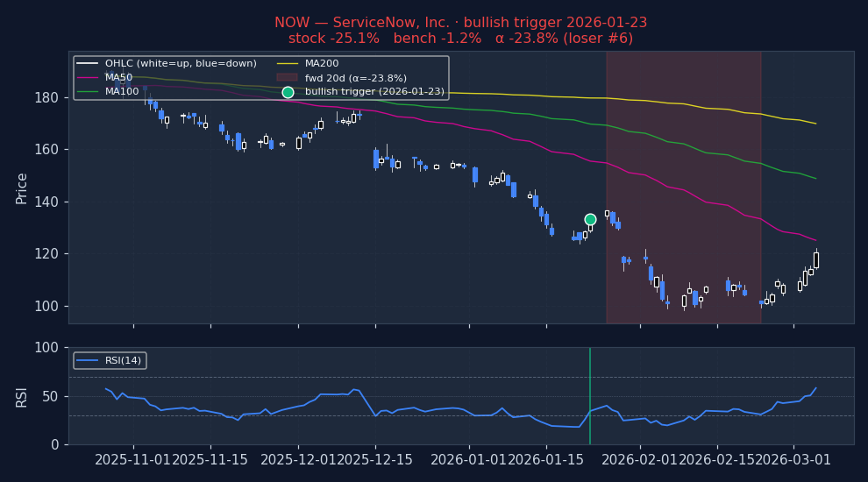The width and height of the screenshot is (868, 482).
Task: Click the yellow MA200 line sample in the legend
Action: 288,63
